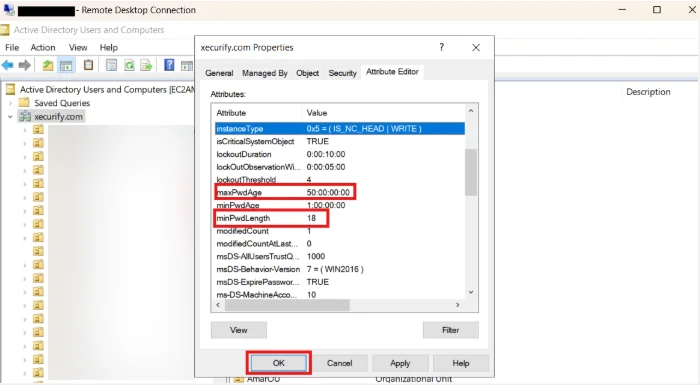Select the msDS-ExpirePasswor... attribute row

point(340,282)
